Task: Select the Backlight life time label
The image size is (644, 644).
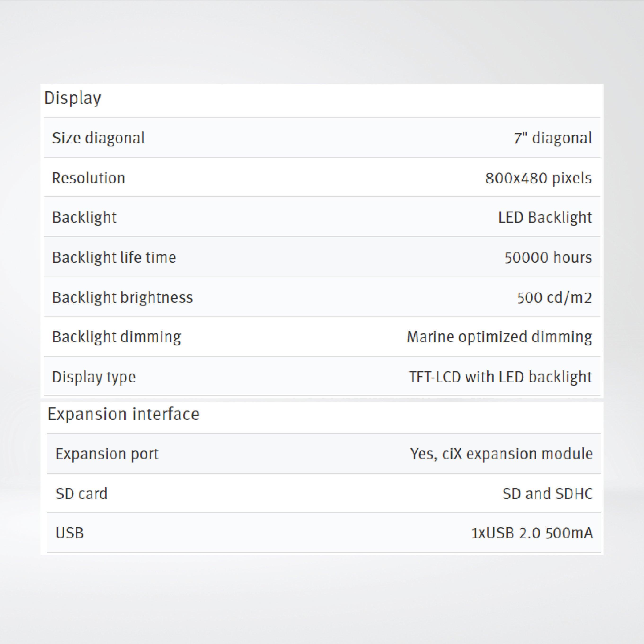Action: tap(114, 257)
